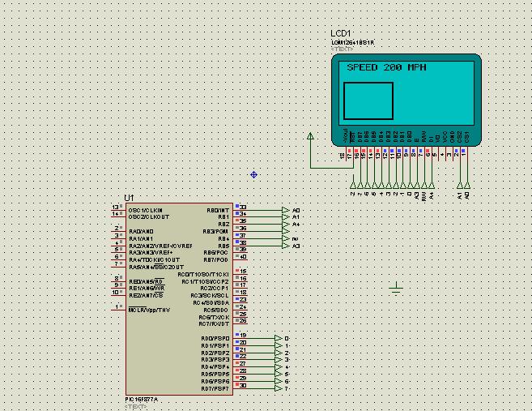Click the rectangle drawn on the LCD screen
Viewport: 532px width, 411px height.
click(x=368, y=101)
